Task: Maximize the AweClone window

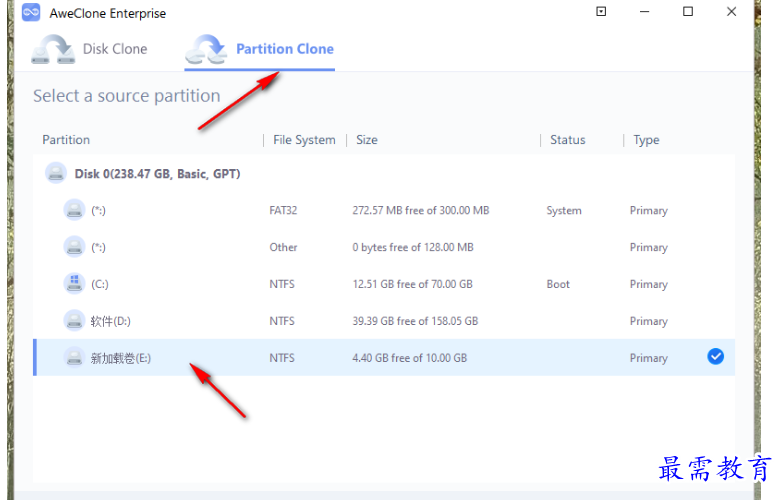Action: [x=687, y=11]
